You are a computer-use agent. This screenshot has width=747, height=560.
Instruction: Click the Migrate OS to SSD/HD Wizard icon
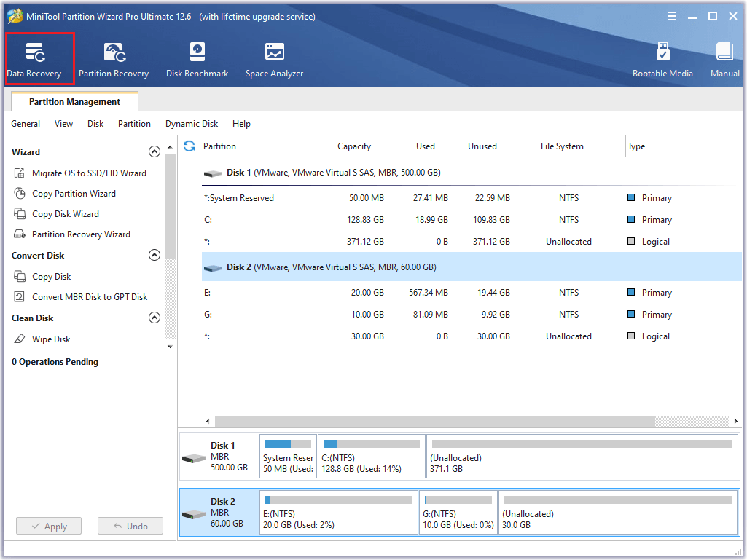(x=20, y=173)
